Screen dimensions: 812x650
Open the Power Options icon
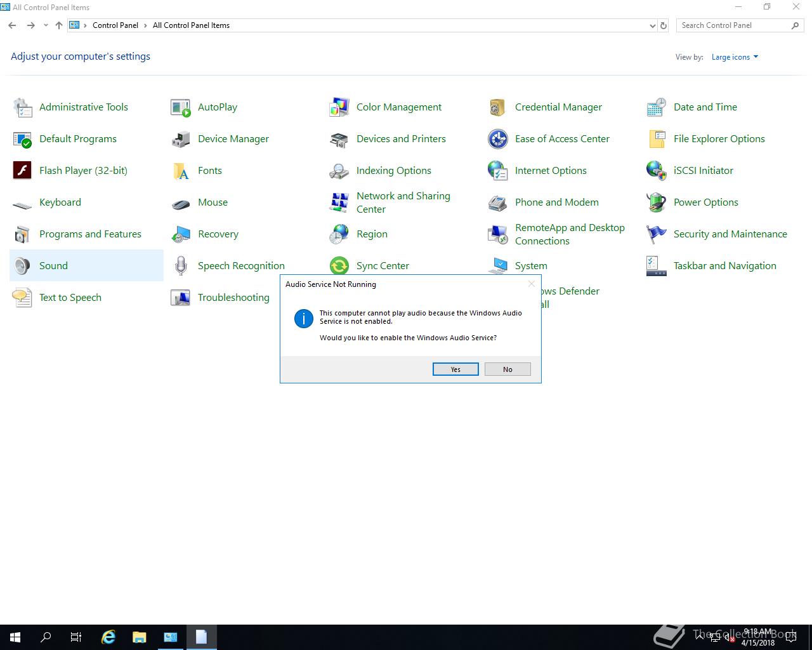[657, 202]
